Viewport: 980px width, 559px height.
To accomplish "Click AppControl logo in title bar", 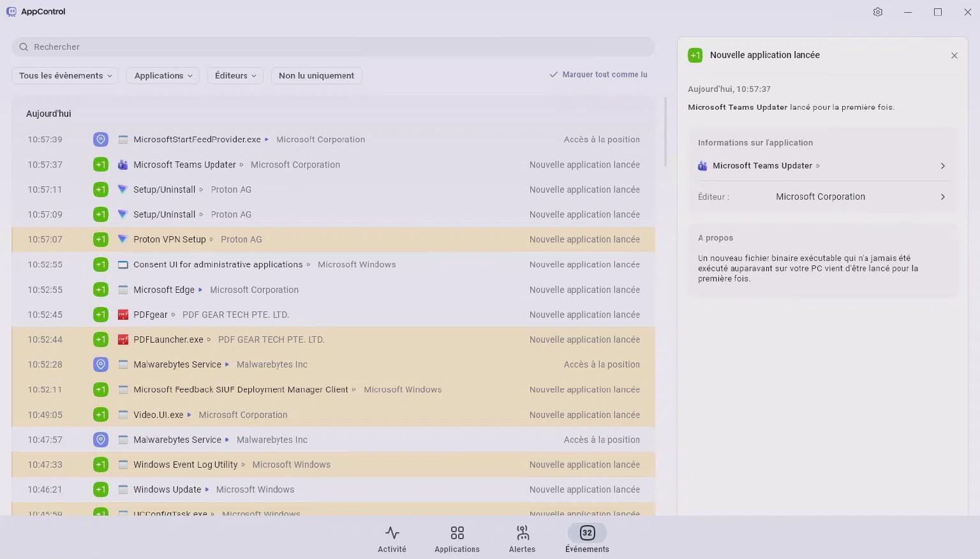I will 11,11.
